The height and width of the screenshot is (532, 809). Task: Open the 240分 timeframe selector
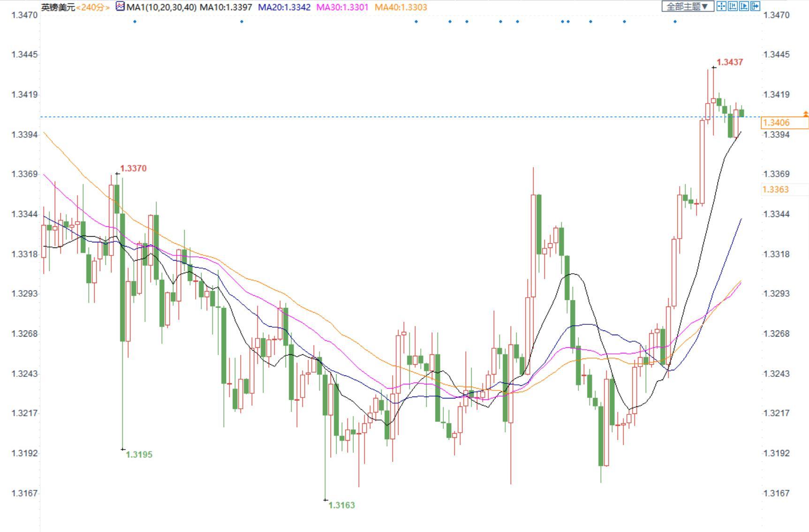[93, 7]
